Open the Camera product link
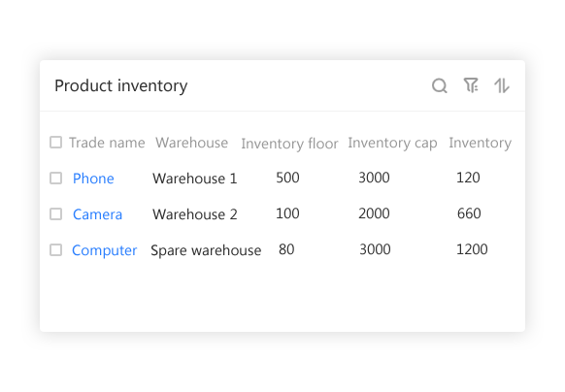Screen dimensions: 565x392 (98, 214)
